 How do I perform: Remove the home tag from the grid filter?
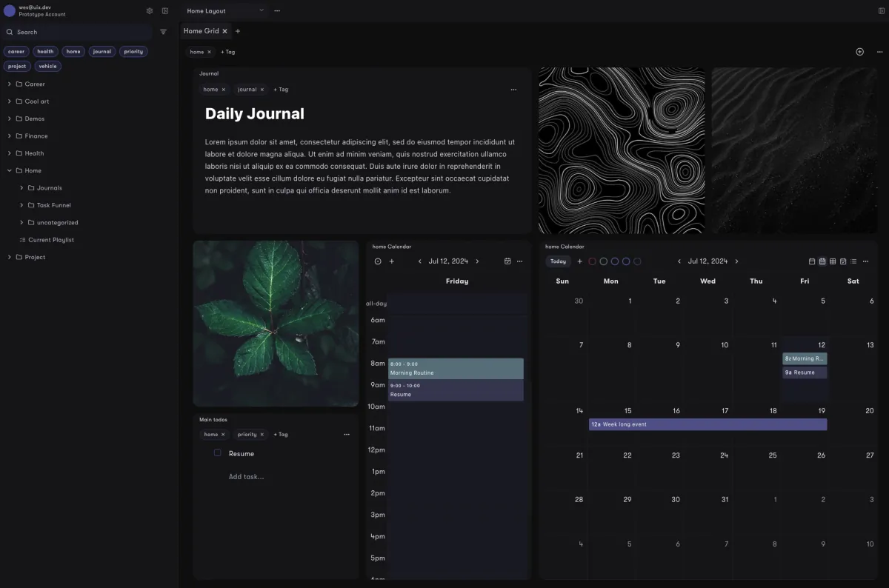click(209, 52)
